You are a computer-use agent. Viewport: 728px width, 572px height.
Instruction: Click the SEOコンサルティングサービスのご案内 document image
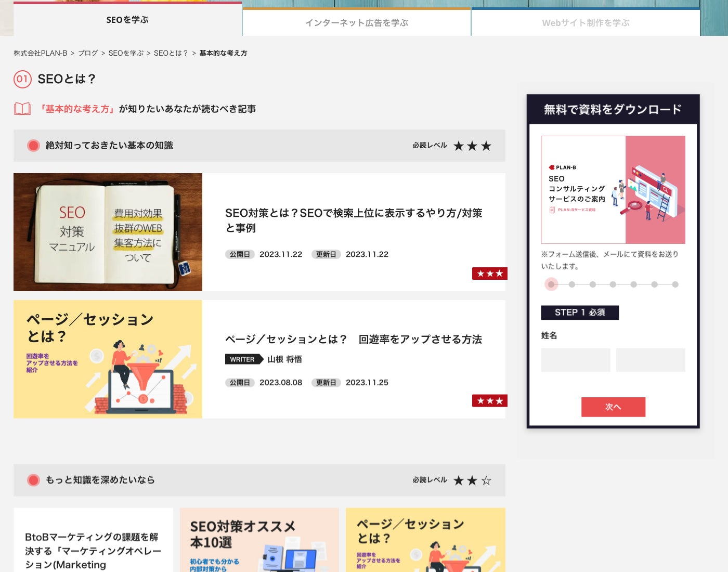pyautogui.click(x=613, y=190)
